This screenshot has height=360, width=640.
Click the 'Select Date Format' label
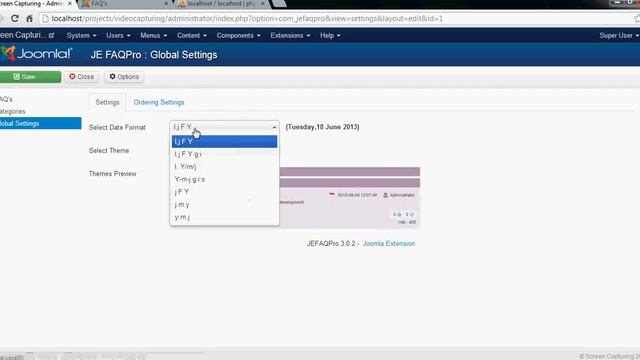(x=117, y=127)
